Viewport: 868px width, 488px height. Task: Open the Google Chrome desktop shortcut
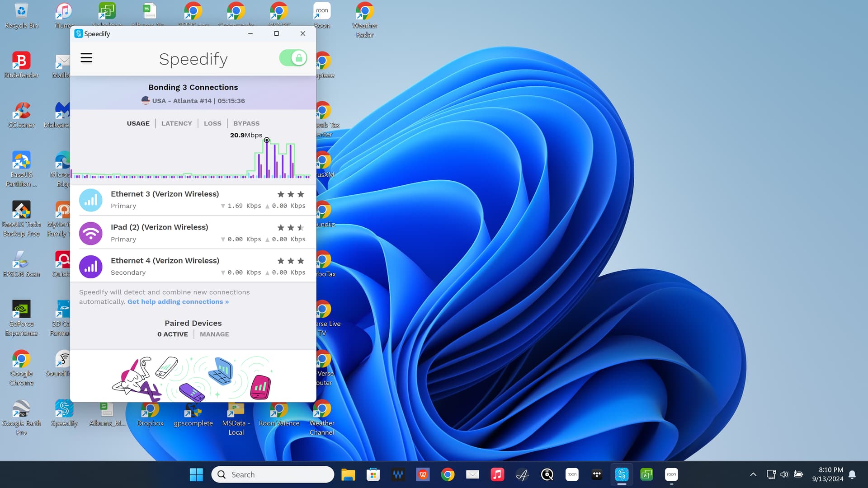pyautogui.click(x=21, y=368)
